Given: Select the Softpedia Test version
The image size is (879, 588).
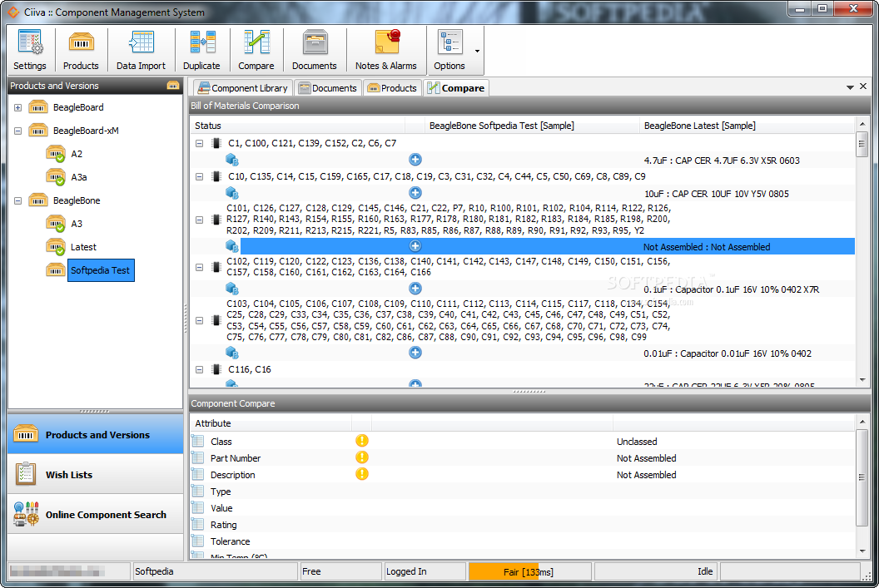Looking at the screenshot, I should (101, 270).
